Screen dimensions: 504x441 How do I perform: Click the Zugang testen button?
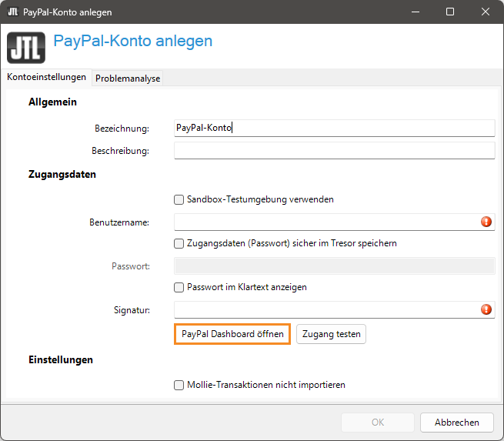(331, 334)
